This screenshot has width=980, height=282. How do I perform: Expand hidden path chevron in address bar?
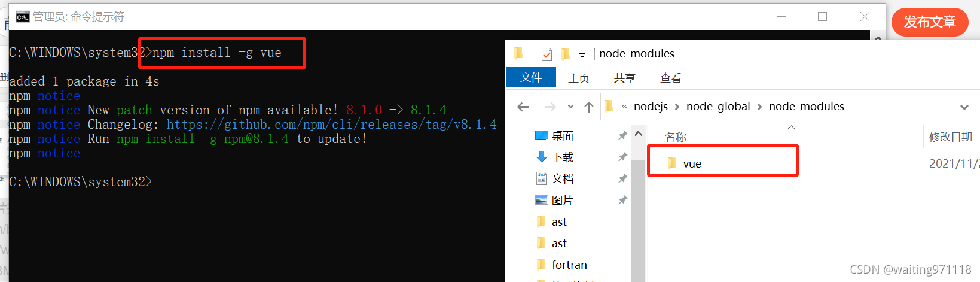click(x=624, y=107)
